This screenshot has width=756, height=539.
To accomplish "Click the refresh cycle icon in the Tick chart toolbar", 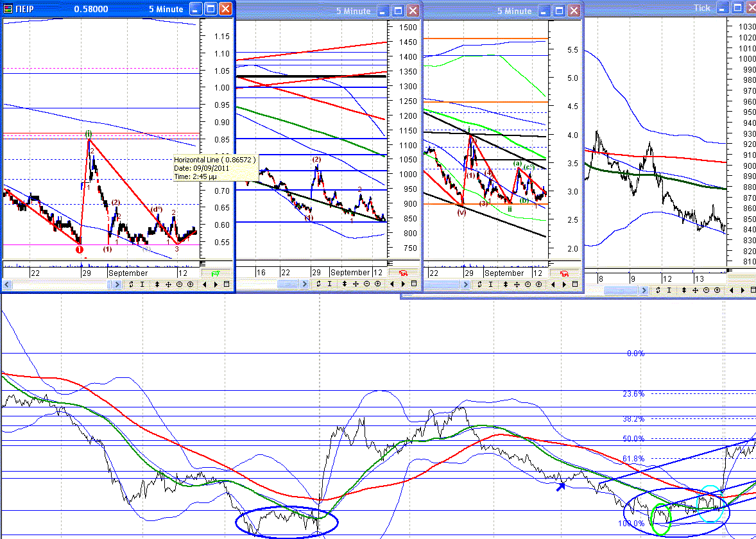I will click(x=658, y=290).
